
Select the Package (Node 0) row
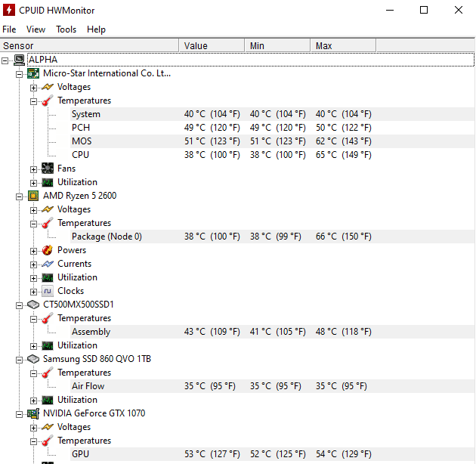click(x=272, y=237)
